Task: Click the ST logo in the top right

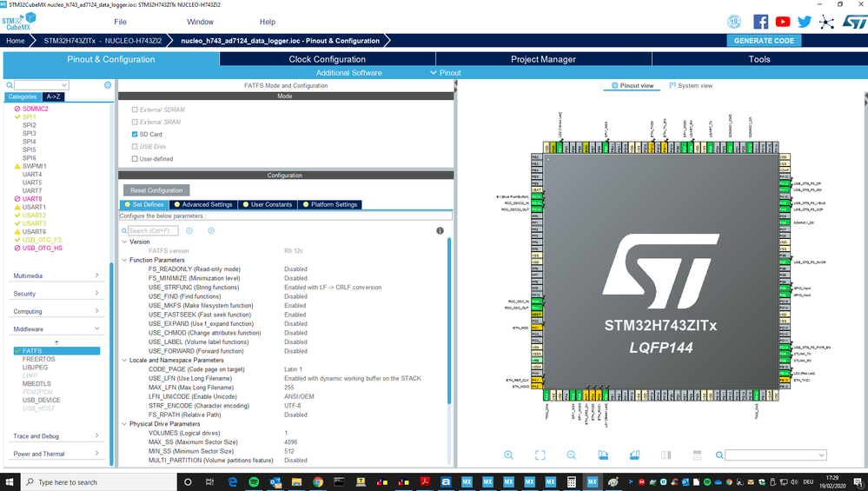Action: 854,22
